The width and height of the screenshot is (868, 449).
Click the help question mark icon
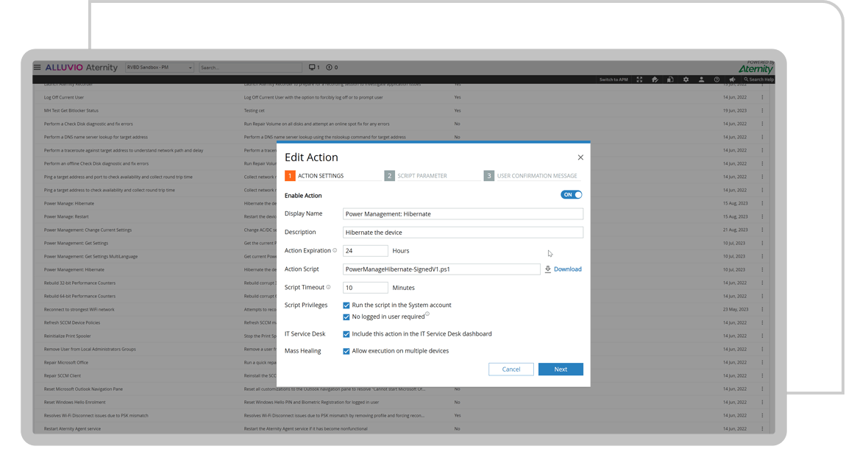(x=717, y=79)
